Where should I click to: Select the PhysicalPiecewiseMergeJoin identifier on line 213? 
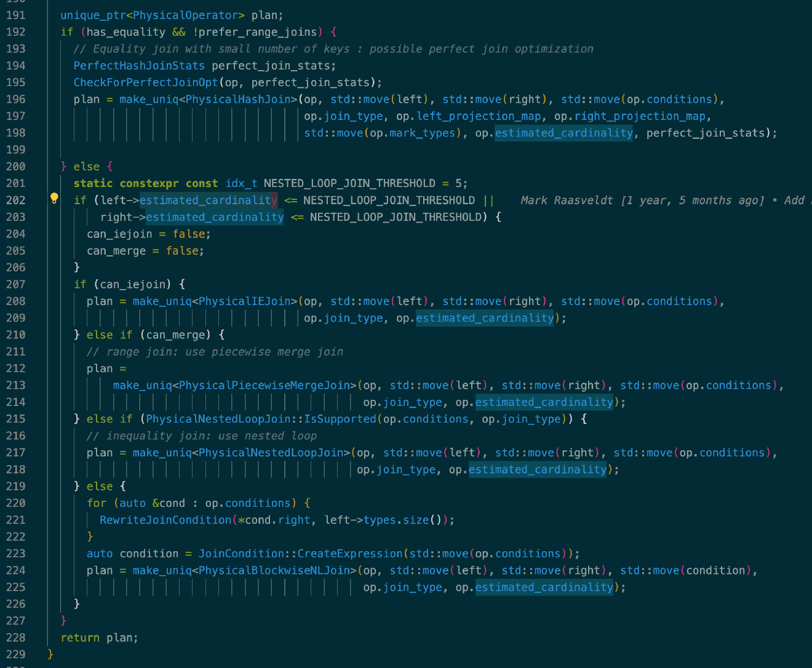(265, 384)
